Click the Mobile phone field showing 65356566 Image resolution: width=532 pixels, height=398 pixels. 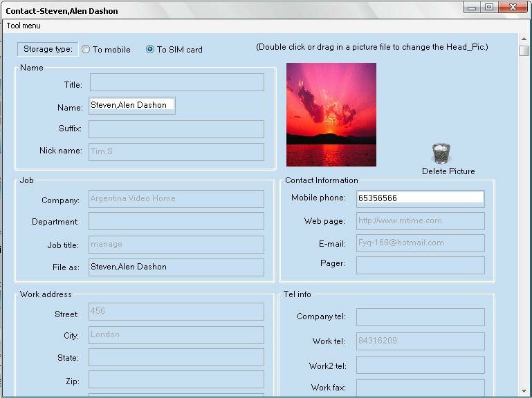point(421,199)
